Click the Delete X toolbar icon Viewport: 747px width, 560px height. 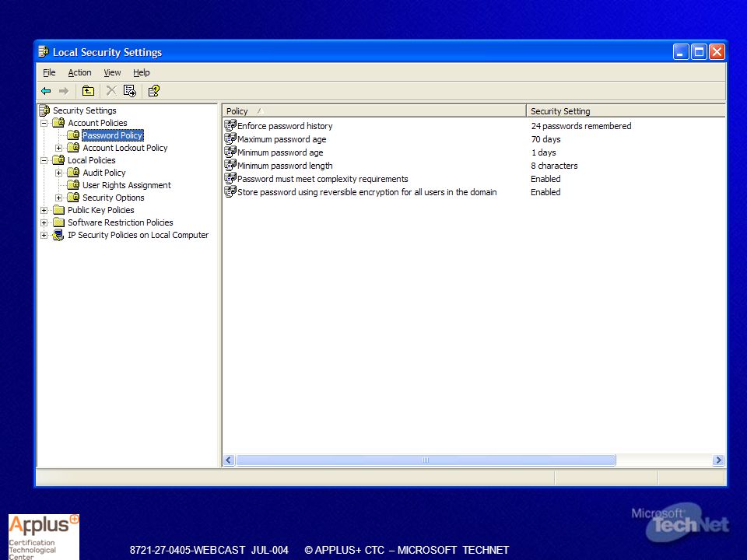[x=111, y=90]
